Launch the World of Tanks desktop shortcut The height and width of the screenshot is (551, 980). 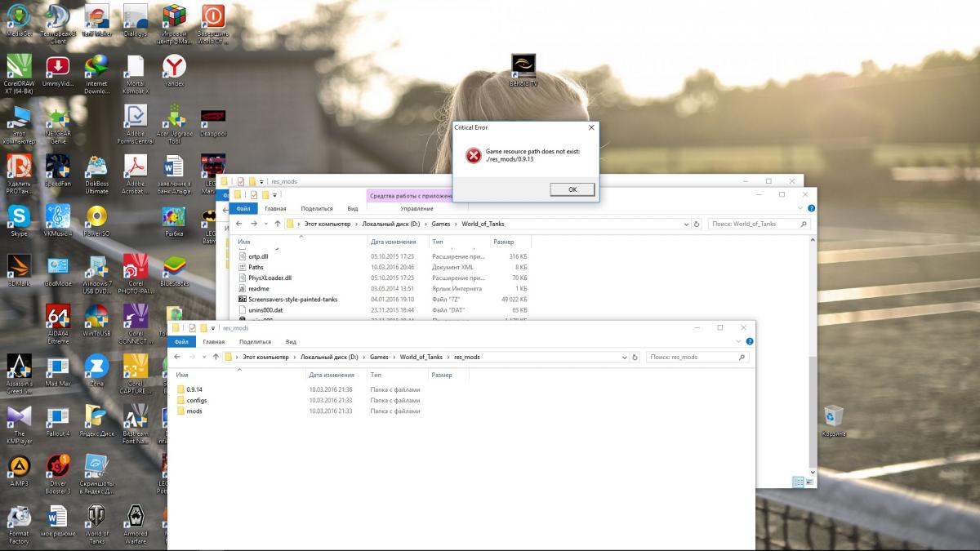(96, 519)
